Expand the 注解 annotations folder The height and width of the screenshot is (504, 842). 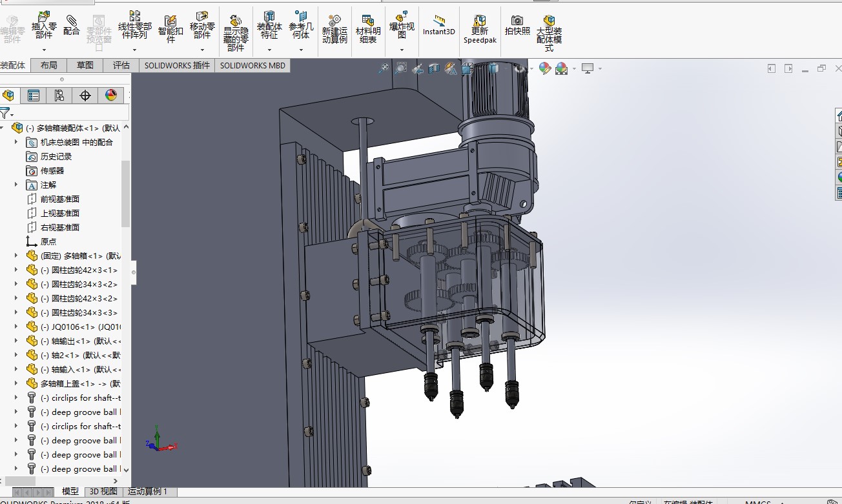(16, 185)
